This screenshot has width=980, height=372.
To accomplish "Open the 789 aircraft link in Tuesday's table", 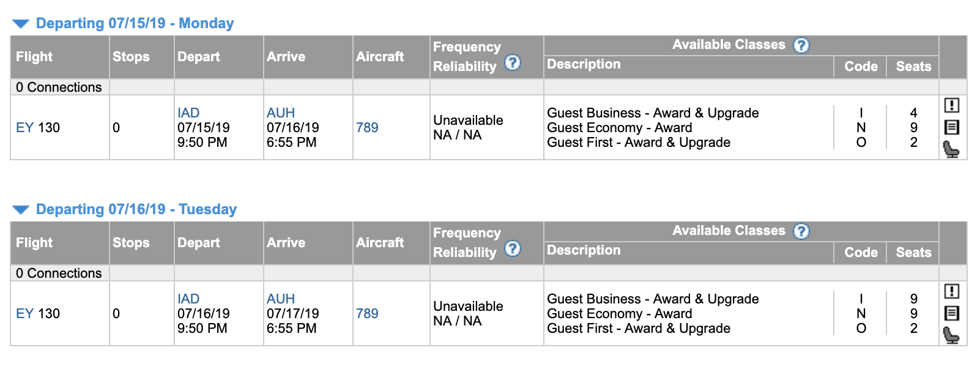I will (367, 314).
